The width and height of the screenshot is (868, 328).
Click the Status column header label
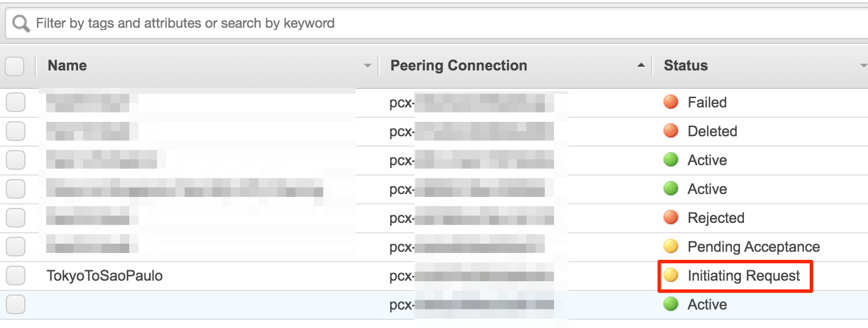686,66
